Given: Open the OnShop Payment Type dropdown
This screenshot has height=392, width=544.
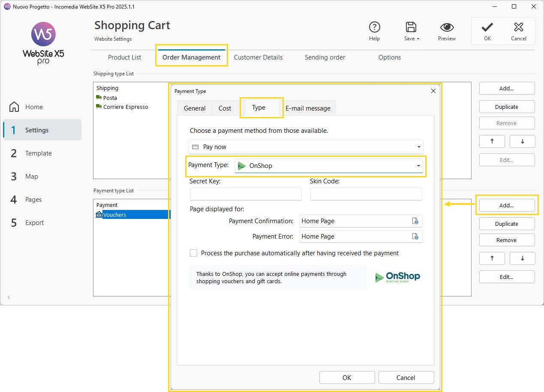Looking at the screenshot, I should click(418, 166).
